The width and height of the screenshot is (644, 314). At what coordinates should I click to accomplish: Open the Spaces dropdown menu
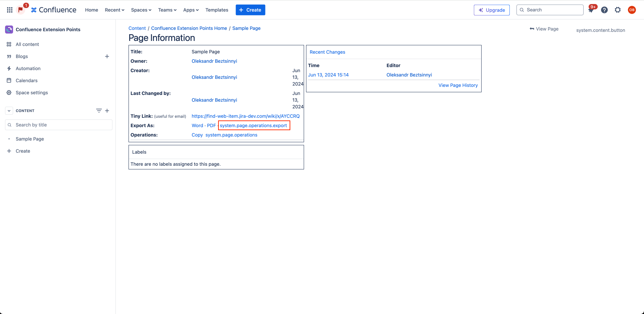coord(141,10)
